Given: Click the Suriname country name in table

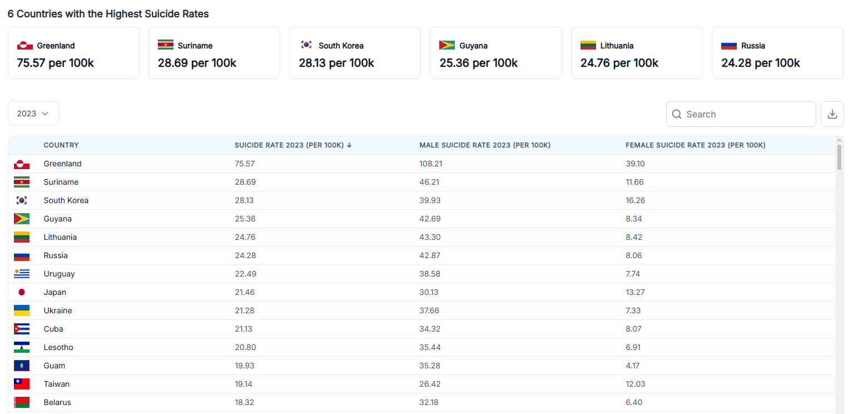Looking at the screenshot, I should point(61,182).
